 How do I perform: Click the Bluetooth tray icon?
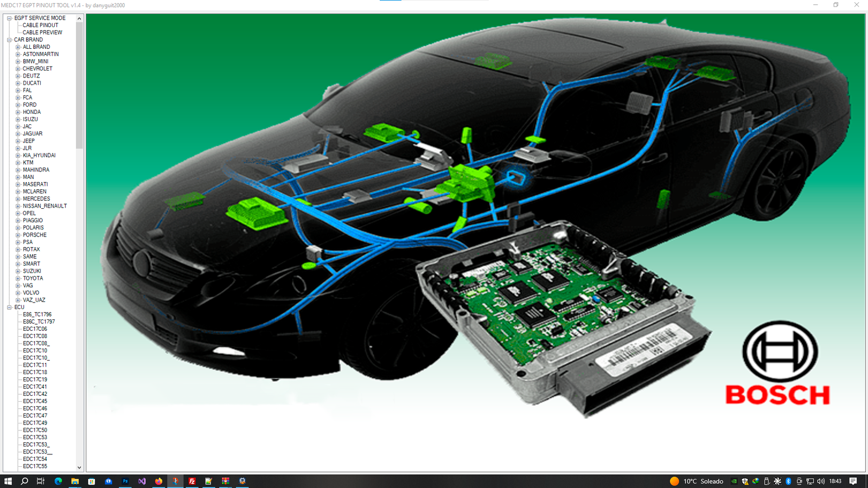click(x=788, y=481)
